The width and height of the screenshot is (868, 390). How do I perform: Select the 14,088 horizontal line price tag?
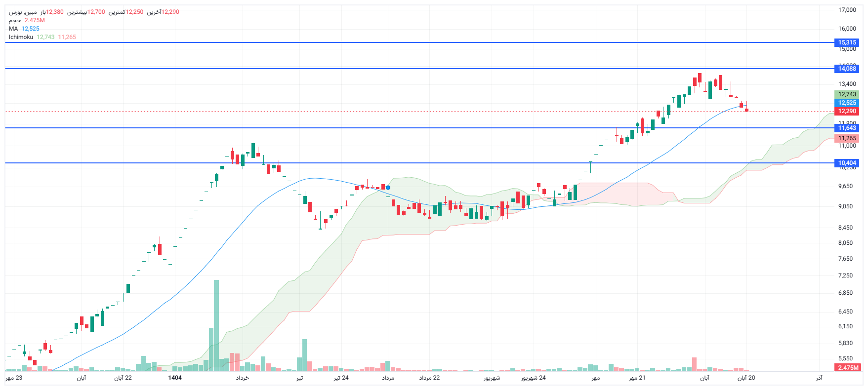[847, 69]
